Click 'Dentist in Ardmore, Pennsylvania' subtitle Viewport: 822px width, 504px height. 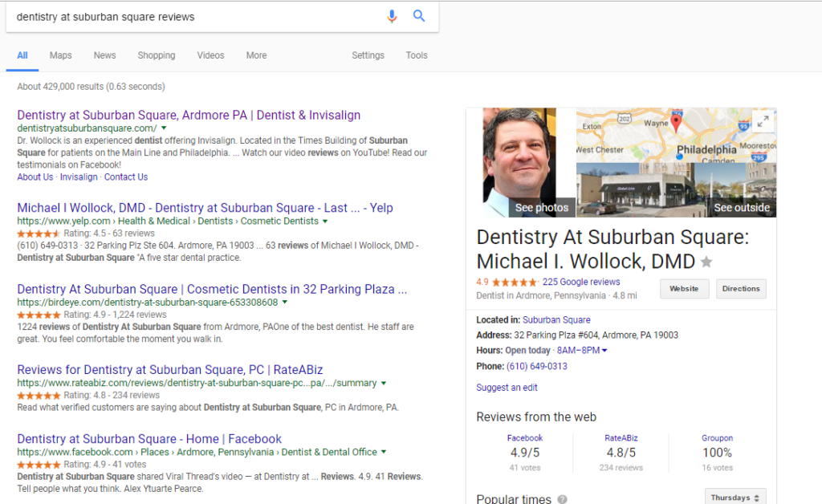tap(541, 295)
